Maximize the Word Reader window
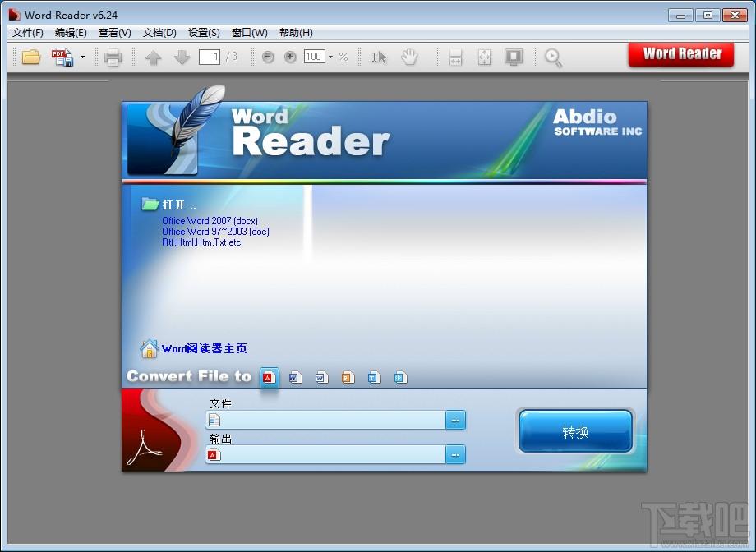Image resolution: width=756 pixels, height=552 pixels. pyautogui.click(x=708, y=16)
